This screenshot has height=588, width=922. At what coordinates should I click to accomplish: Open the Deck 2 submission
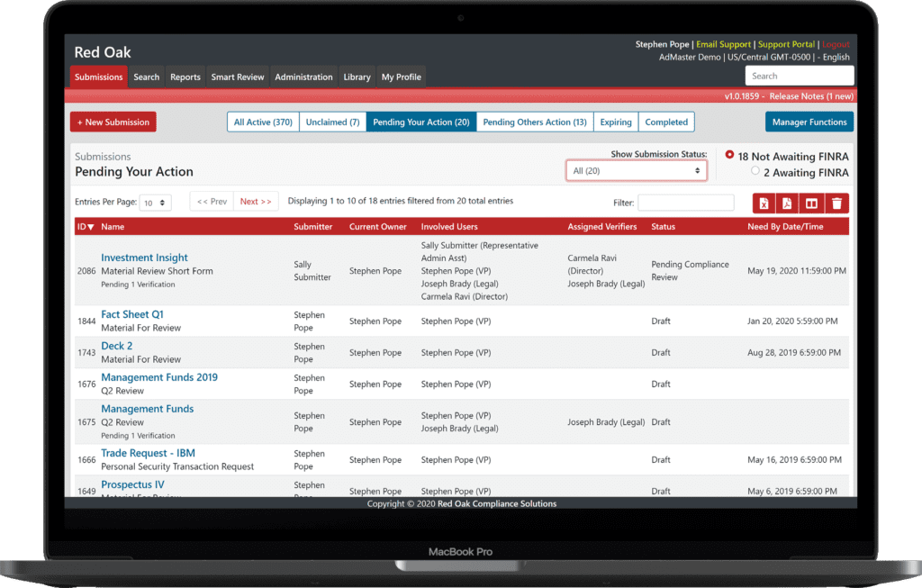coord(116,347)
